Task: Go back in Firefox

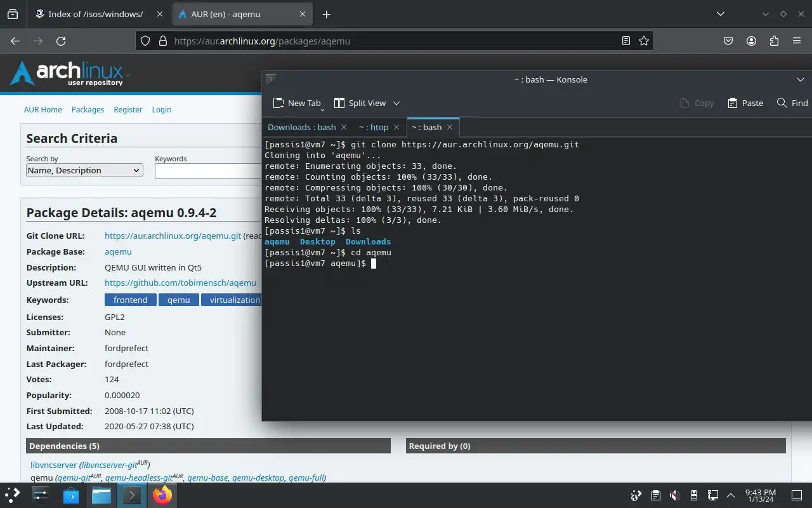Action: tap(15, 41)
